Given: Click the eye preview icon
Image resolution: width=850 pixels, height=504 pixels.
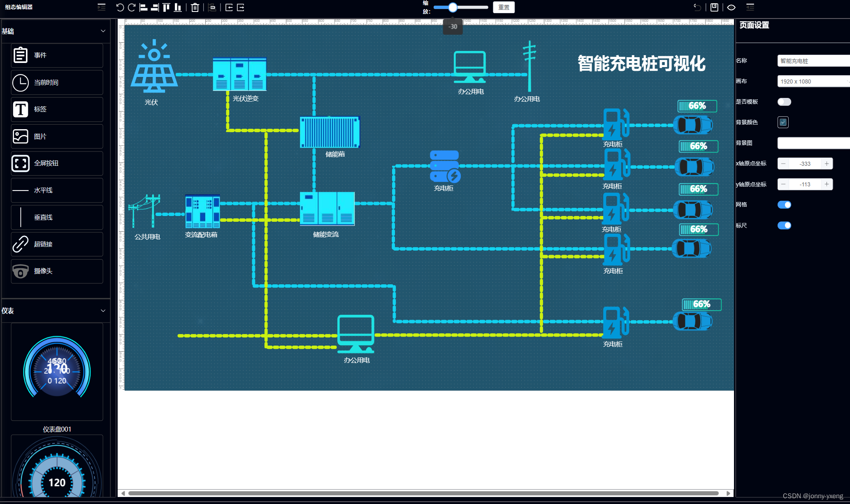Looking at the screenshot, I should pyautogui.click(x=731, y=7).
